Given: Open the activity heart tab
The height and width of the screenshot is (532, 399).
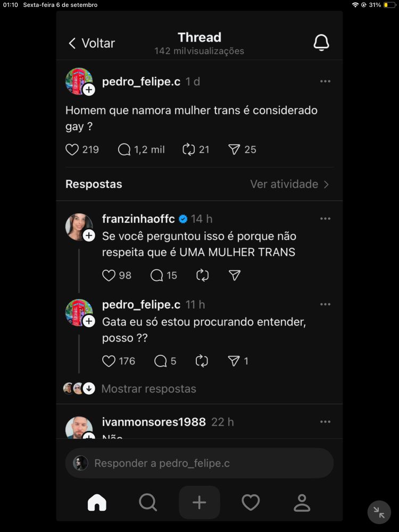Looking at the screenshot, I should click(251, 502).
